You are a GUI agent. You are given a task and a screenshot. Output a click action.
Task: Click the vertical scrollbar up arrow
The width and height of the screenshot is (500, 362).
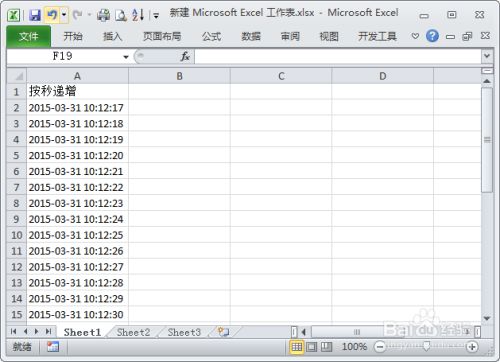point(487,81)
